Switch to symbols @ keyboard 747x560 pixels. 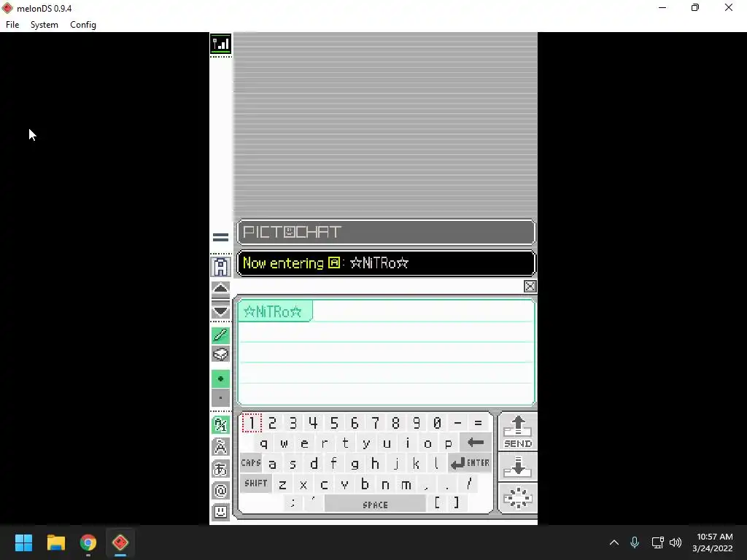tap(220, 491)
